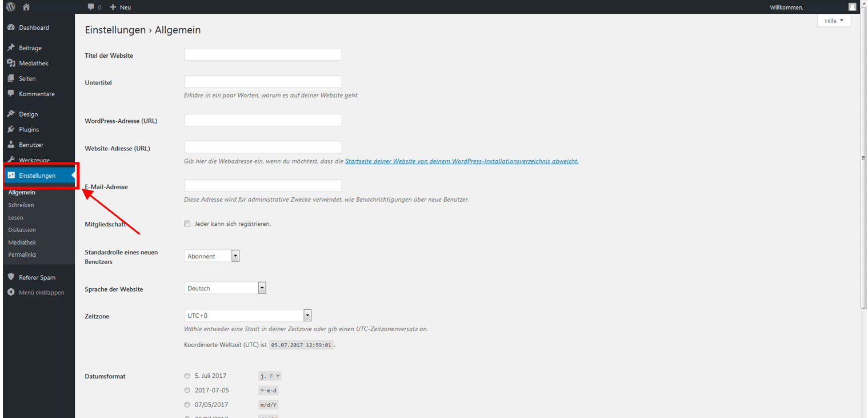The width and height of the screenshot is (868, 418).
Task: Click the UTC time '05.07.2017 12:59:01'
Action: (301, 345)
